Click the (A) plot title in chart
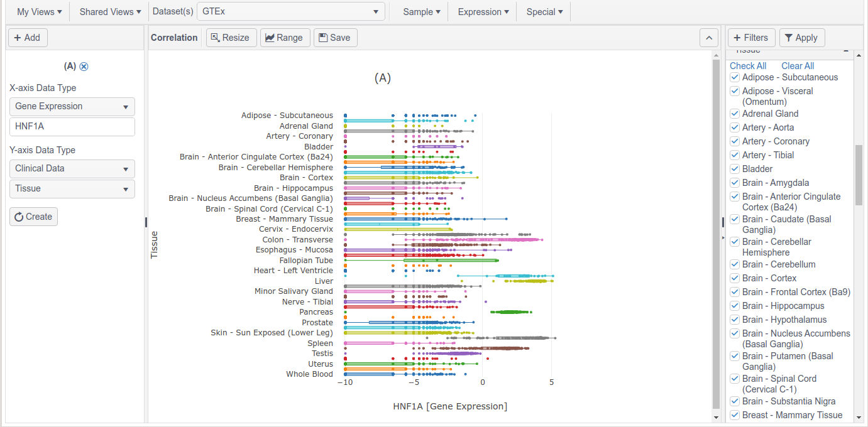Image resolution: width=868 pixels, height=427 pixels. click(x=383, y=78)
